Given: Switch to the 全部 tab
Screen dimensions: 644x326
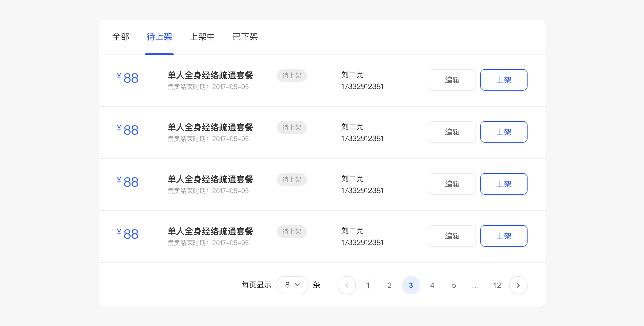Looking at the screenshot, I should click(121, 37).
